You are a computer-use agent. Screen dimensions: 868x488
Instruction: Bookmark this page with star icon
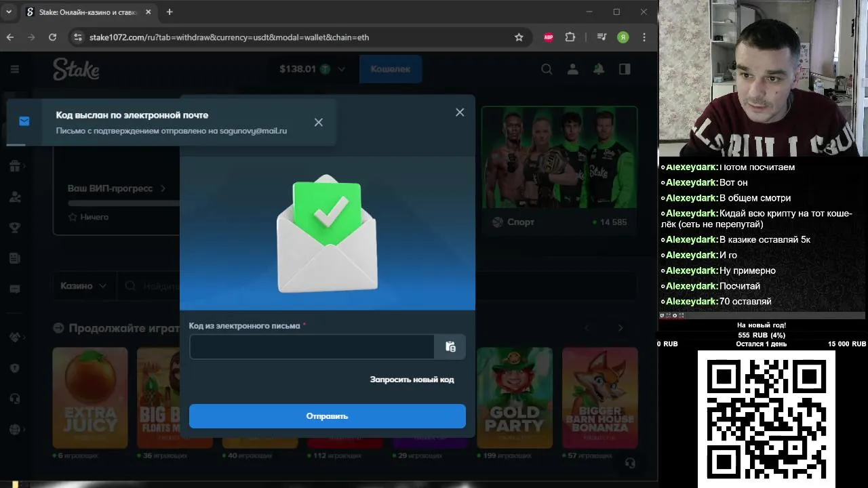pos(519,37)
